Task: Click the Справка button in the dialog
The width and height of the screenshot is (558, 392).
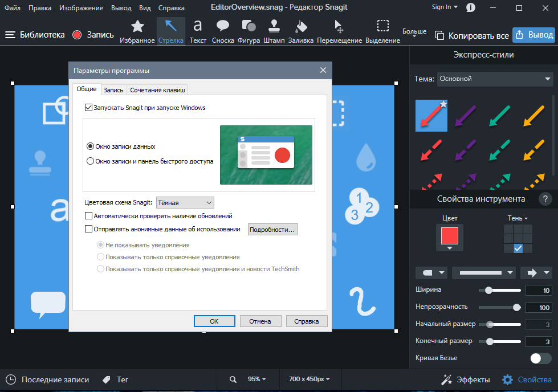Action: click(x=307, y=321)
